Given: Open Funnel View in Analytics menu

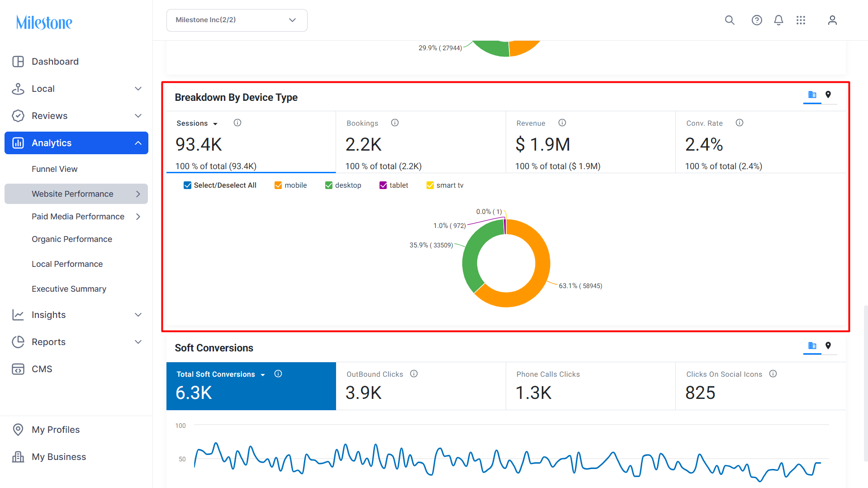Looking at the screenshot, I should [54, 169].
